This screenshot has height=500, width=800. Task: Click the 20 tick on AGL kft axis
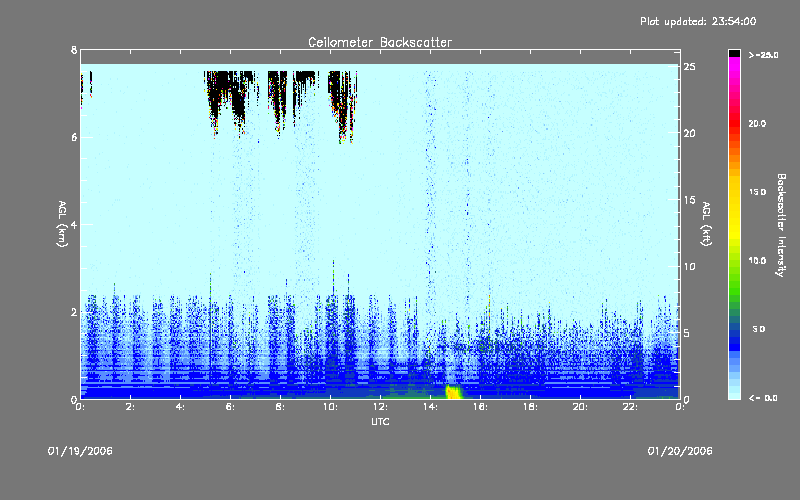coord(689,133)
